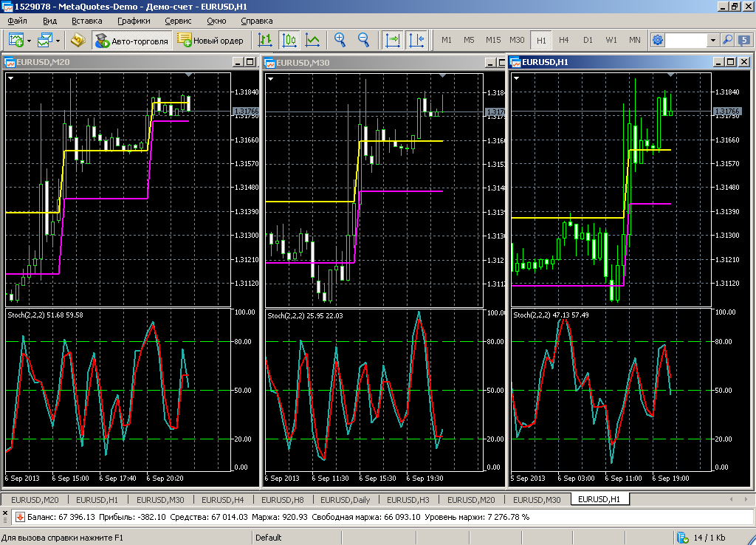Expand the toolbar search box dropdown
756x545 pixels.
[712, 40]
